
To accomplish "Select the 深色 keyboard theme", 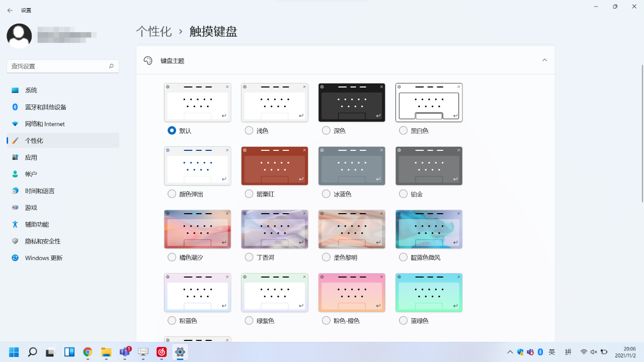I will (326, 130).
